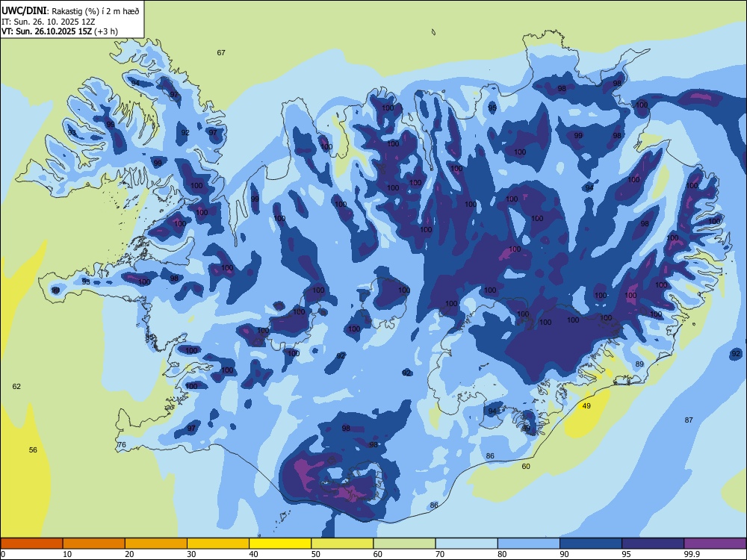Click the map value "76"
The width and height of the screenshot is (747, 560).
tap(122, 445)
